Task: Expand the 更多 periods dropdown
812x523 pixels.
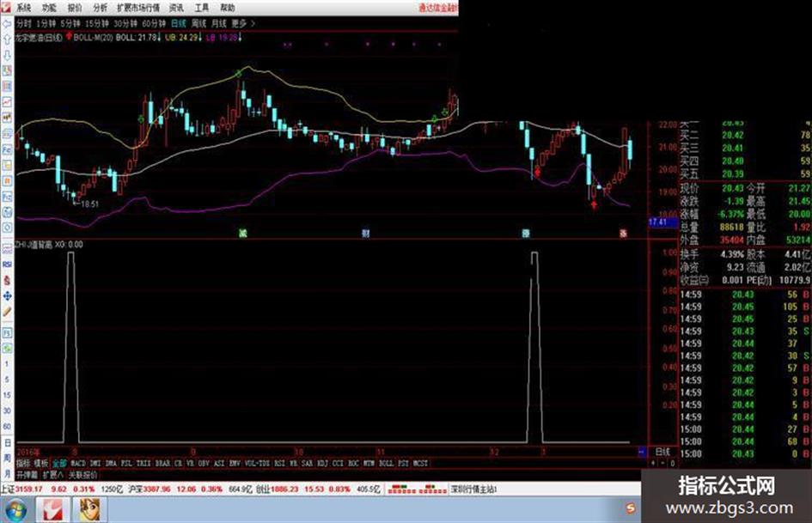Action: pos(242,23)
